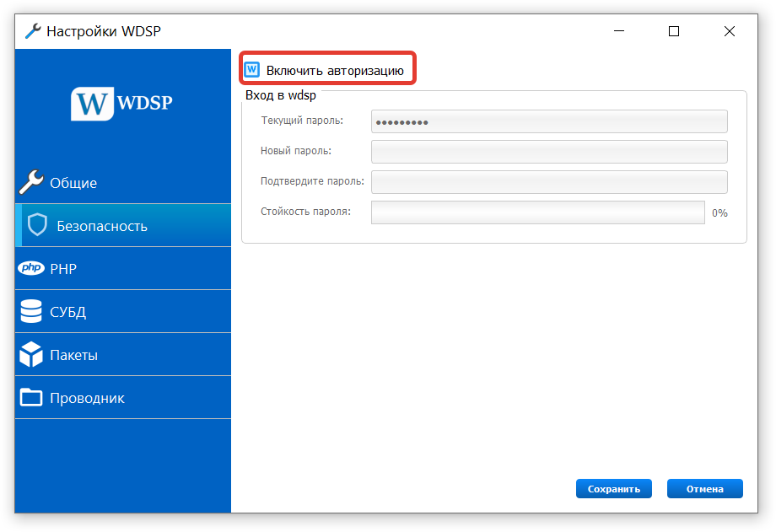This screenshot has height=532, width=776.
Task: Click the box icon beside Пакеты
Action: 31,354
